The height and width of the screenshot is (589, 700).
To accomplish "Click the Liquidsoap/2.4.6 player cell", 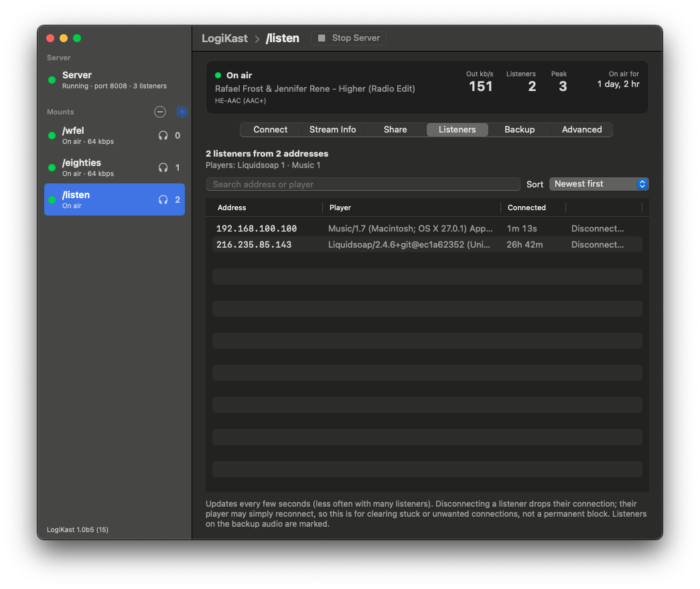I will [409, 244].
